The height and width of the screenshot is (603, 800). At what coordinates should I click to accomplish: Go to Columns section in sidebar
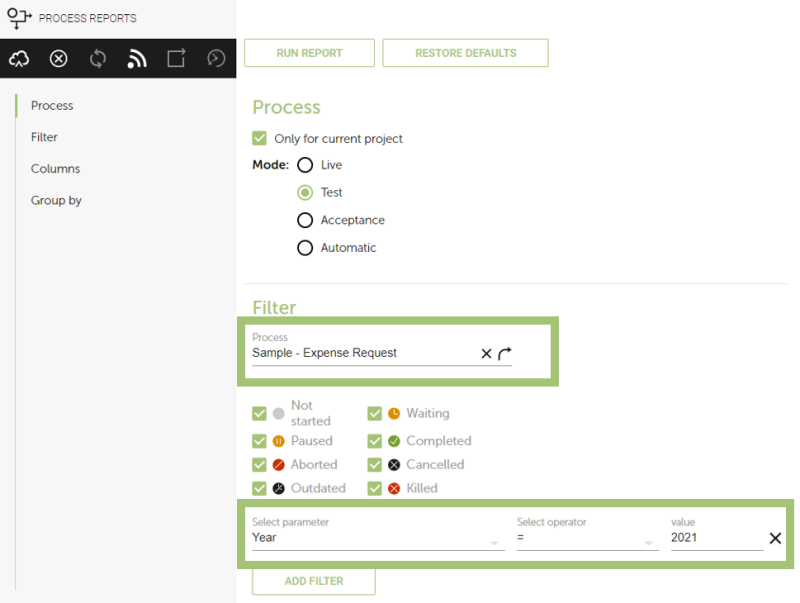[x=55, y=169]
